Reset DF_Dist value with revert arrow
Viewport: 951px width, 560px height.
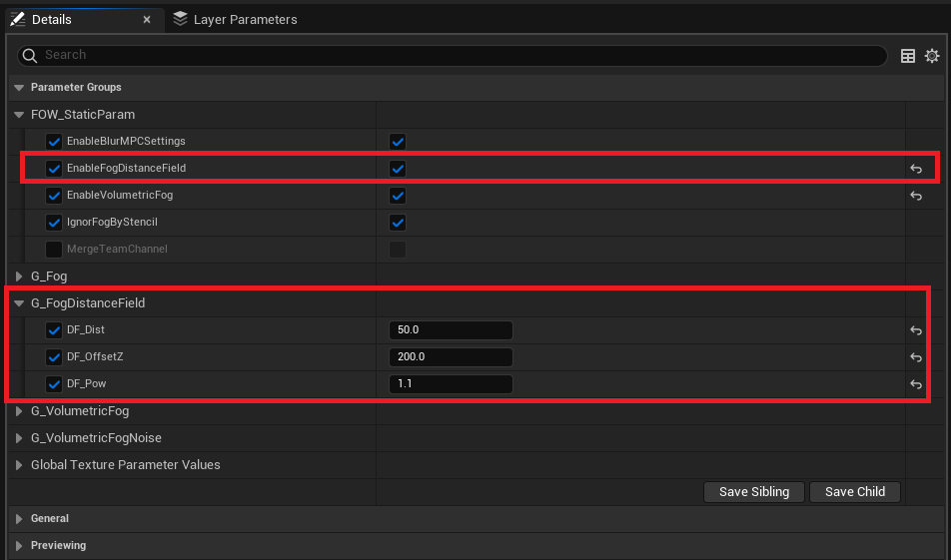(916, 330)
